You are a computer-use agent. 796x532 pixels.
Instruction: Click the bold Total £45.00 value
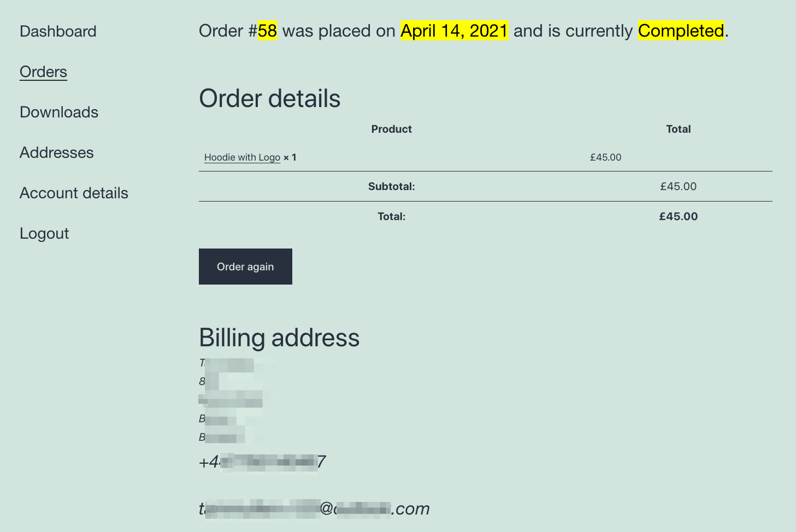679,216
